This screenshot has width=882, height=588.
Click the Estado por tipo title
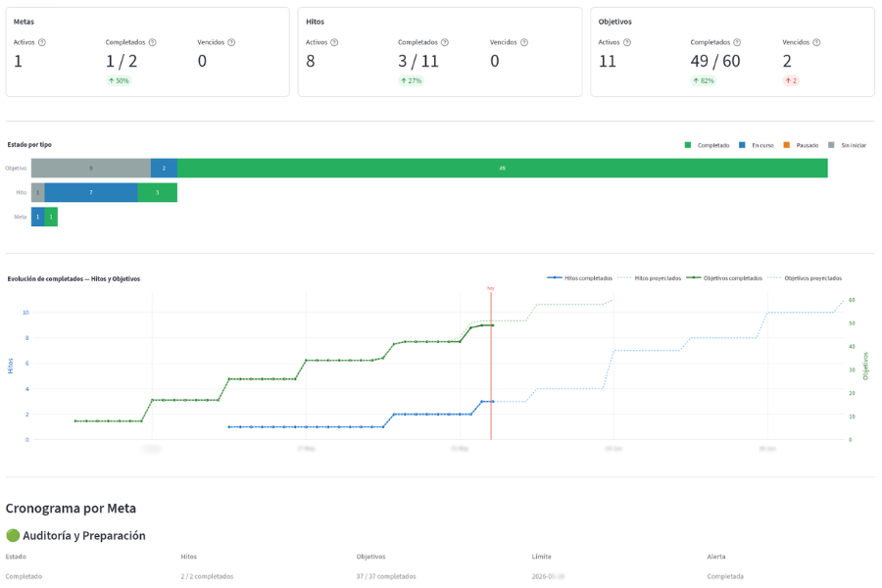coord(29,145)
